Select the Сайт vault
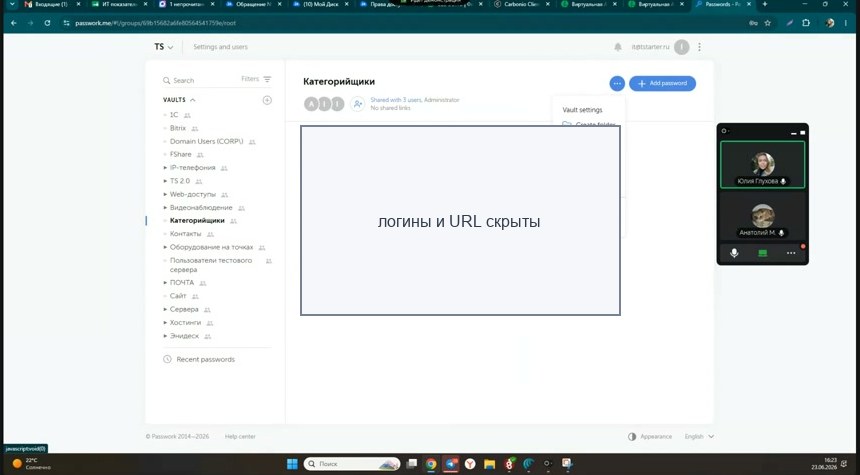 point(178,296)
